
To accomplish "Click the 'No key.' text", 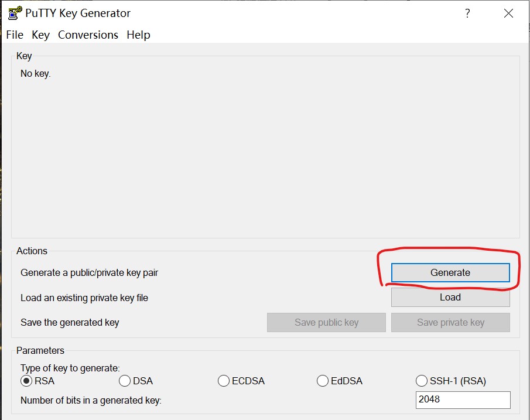I will coord(36,73).
